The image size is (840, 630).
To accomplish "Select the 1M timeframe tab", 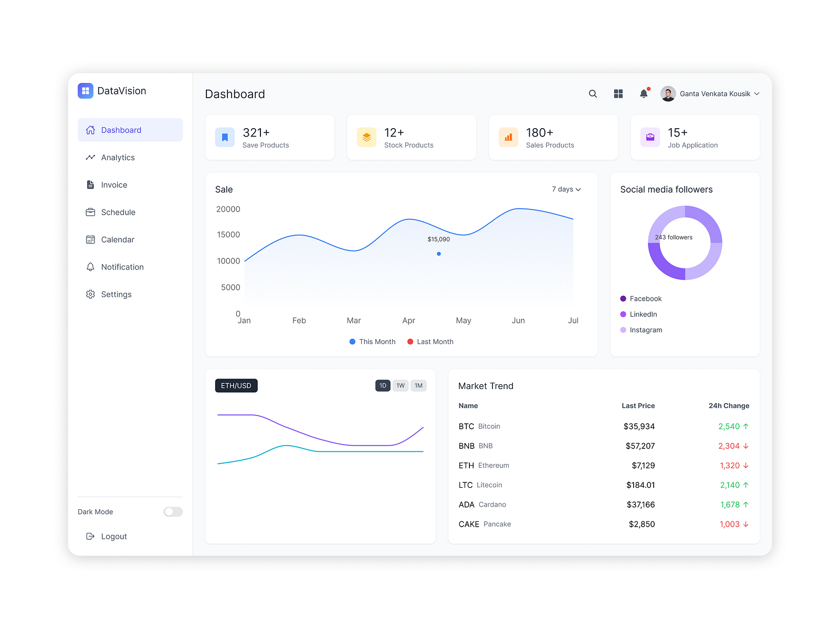I will tap(418, 385).
